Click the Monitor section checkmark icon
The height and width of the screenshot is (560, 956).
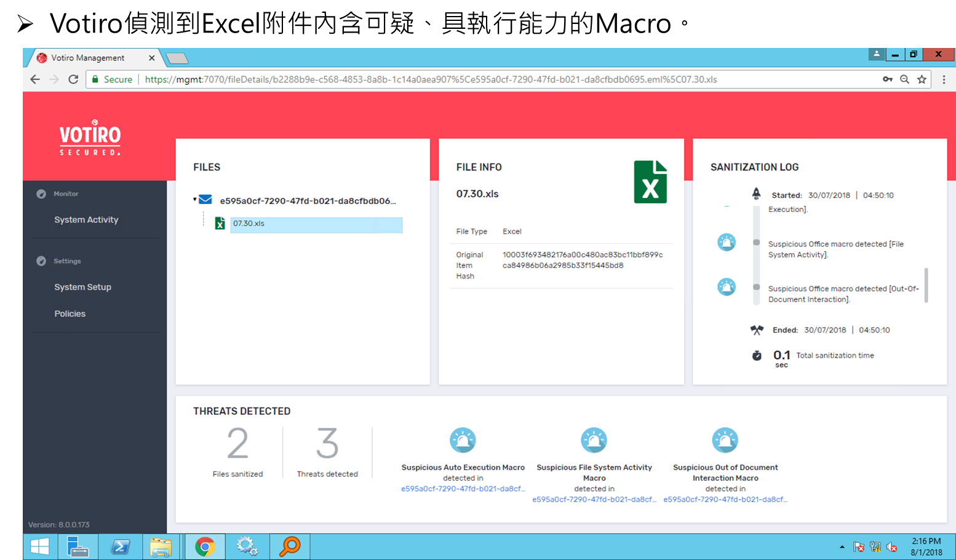(41, 194)
